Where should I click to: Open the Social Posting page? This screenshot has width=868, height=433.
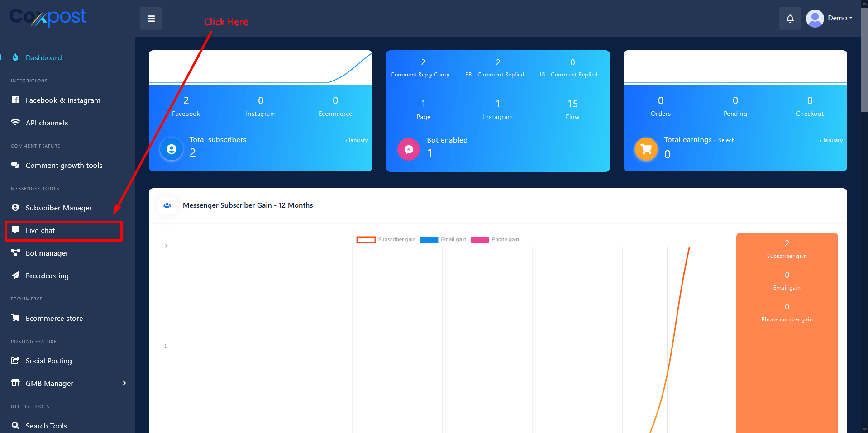(49, 361)
